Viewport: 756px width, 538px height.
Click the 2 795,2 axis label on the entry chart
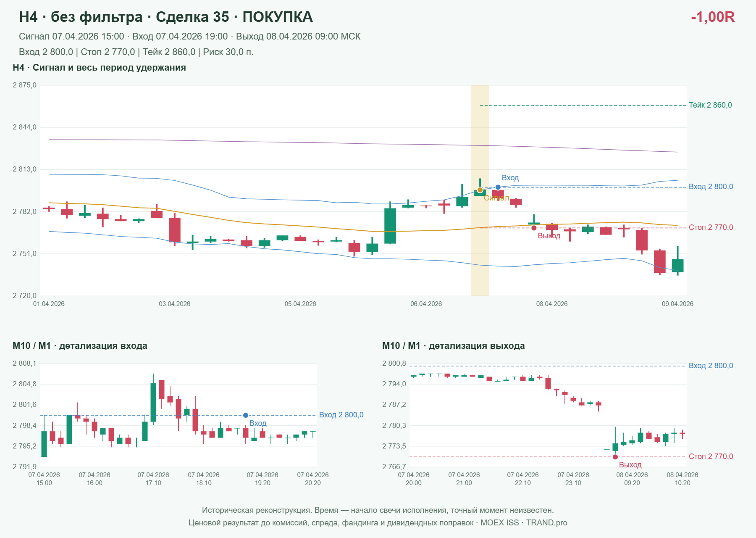click(24, 446)
